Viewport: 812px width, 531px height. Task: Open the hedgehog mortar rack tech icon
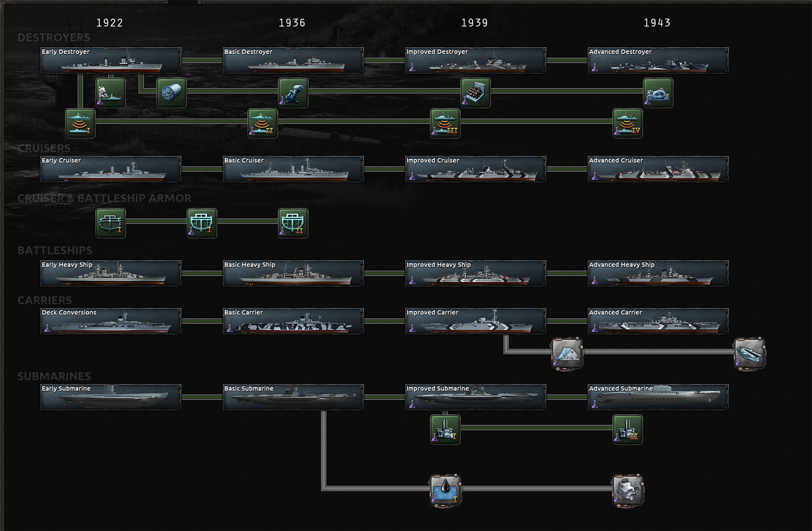pos(476,93)
